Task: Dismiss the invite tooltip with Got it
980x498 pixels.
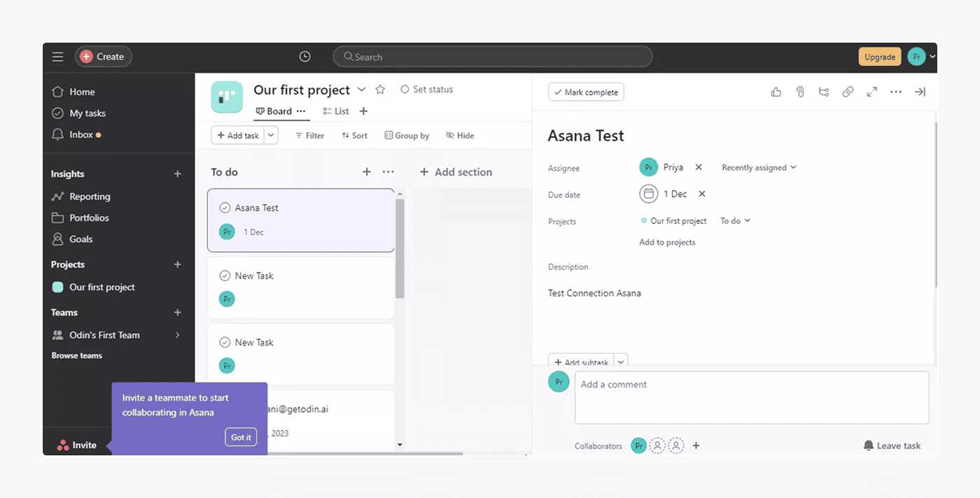Action: tap(241, 437)
